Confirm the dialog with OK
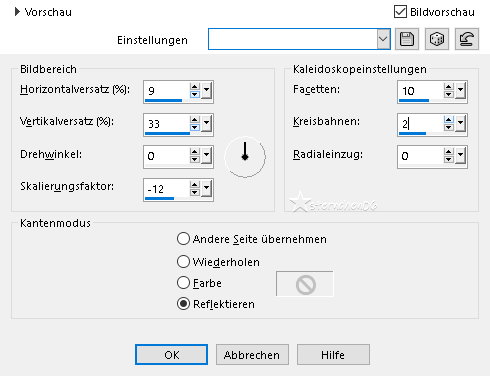 pyautogui.click(x=171, y=355)
